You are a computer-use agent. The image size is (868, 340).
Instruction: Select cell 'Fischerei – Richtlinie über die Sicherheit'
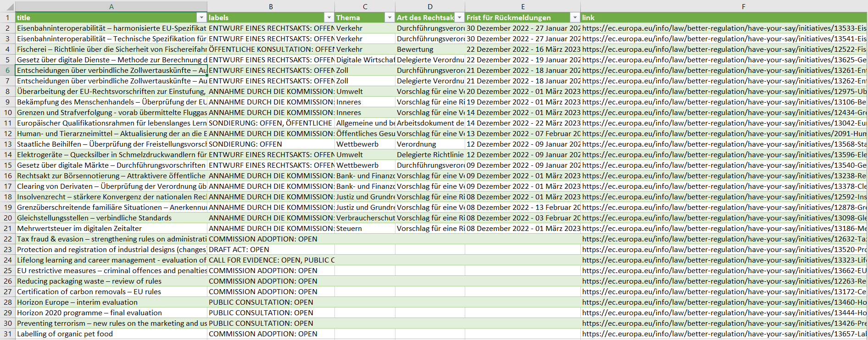click(x=111, y=49)
